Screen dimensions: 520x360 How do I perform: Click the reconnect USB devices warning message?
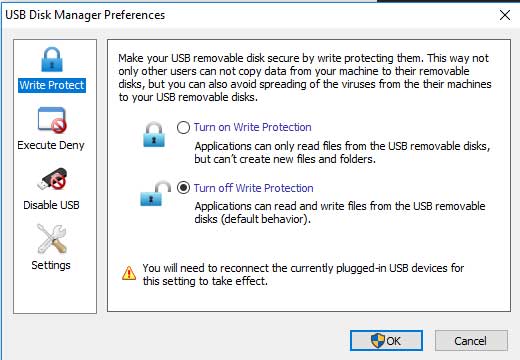[303, 275]
